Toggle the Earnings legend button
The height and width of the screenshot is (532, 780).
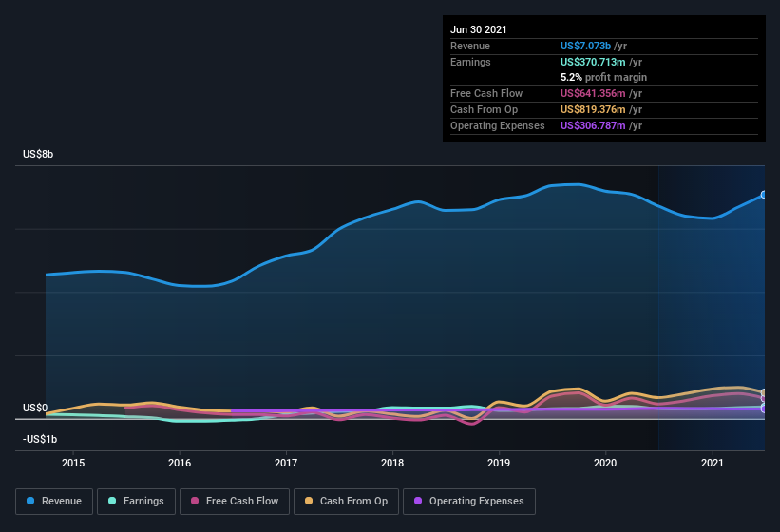tap(136, 502)
